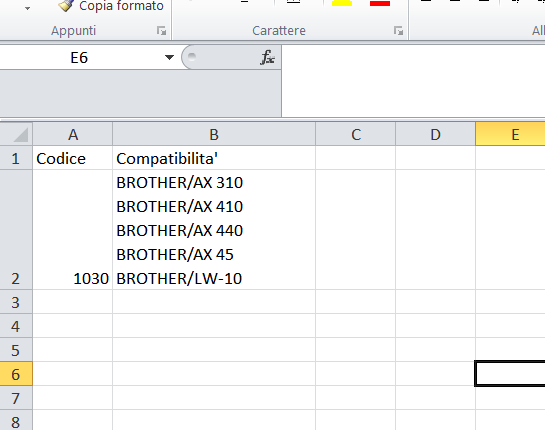Select row 3 header
545x430 pixels.
click(x=16, y=302)
